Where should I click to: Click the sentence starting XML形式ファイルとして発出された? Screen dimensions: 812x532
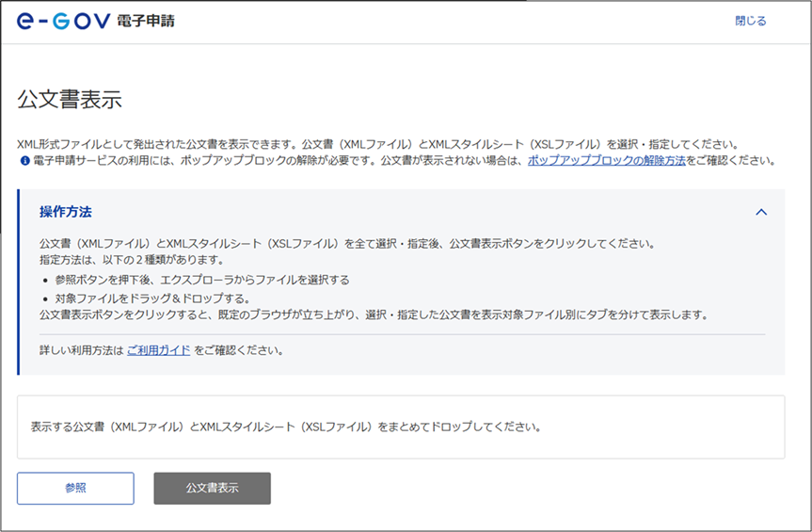pyautogui.click(x=378, y=144)
